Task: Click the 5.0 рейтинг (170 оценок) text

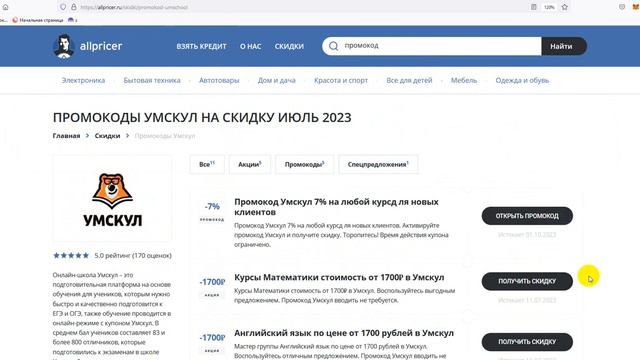Action: click(133, 256)
